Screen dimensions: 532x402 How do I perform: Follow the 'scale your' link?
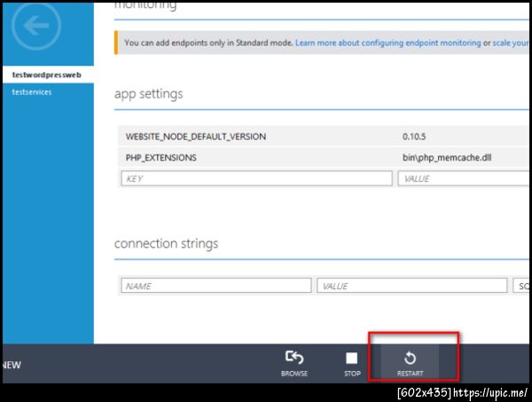511,43
